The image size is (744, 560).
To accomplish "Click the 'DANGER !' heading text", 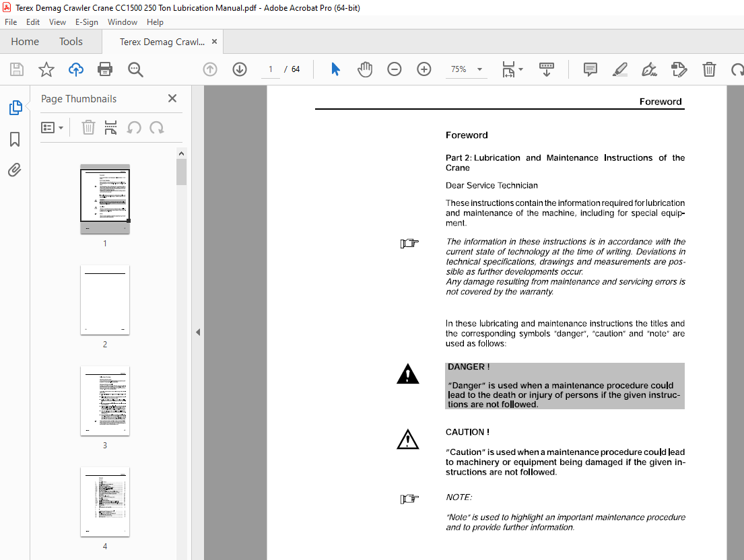I will coord(469,367).
